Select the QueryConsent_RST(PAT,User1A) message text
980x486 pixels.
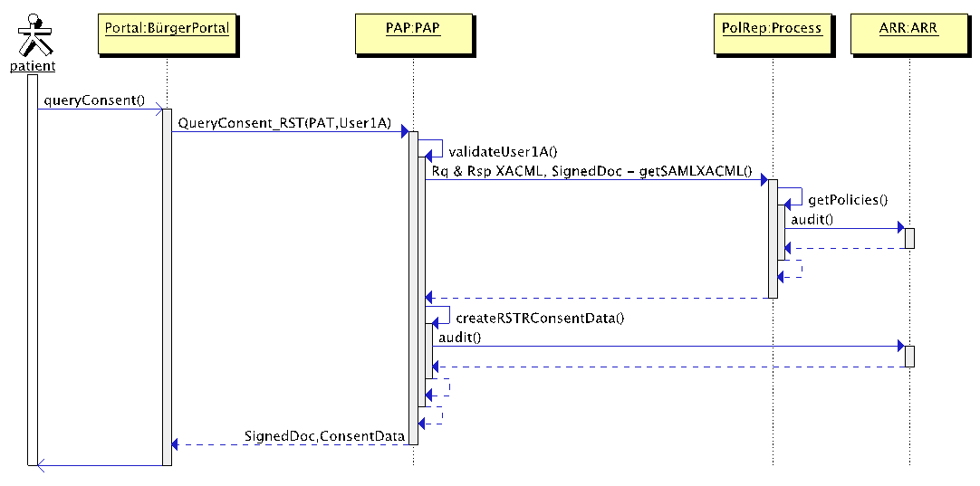[284, 122]
